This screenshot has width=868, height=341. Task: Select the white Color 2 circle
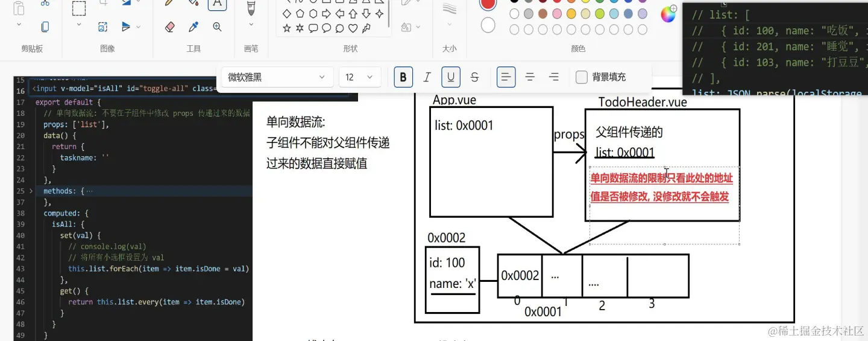pos(488,25)
